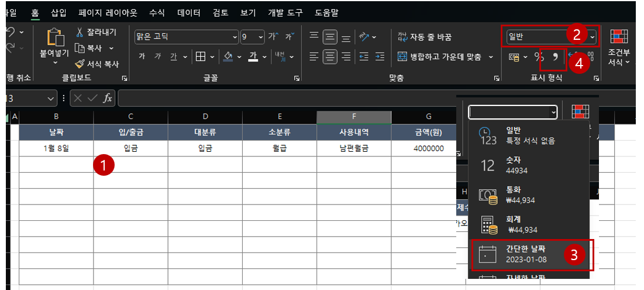
Task: Align text to the right
Action: tap(346, 57)
